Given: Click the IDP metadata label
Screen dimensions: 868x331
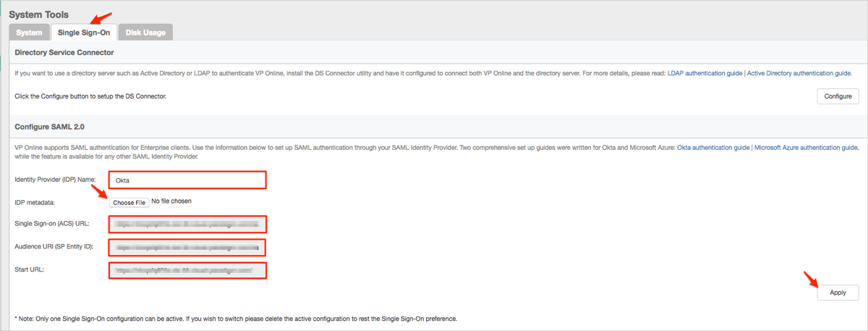Looking at the screenshot, I should tap(35, 202).
